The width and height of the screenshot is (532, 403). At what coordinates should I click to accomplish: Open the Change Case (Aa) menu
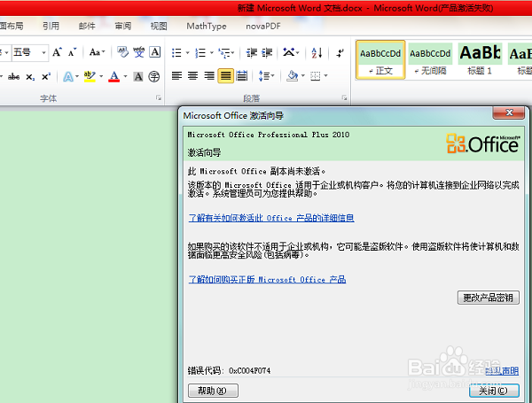(97, 52)
